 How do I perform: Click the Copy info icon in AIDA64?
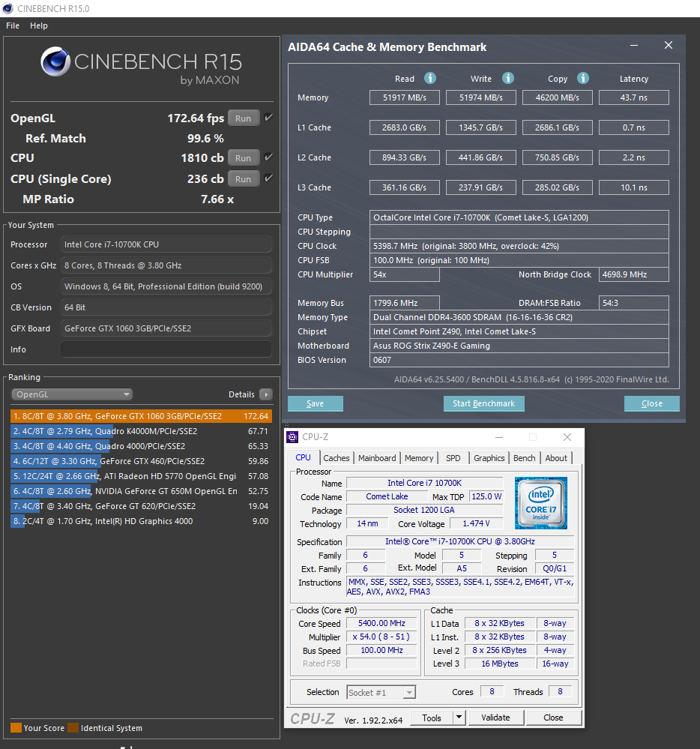[582, 78]
